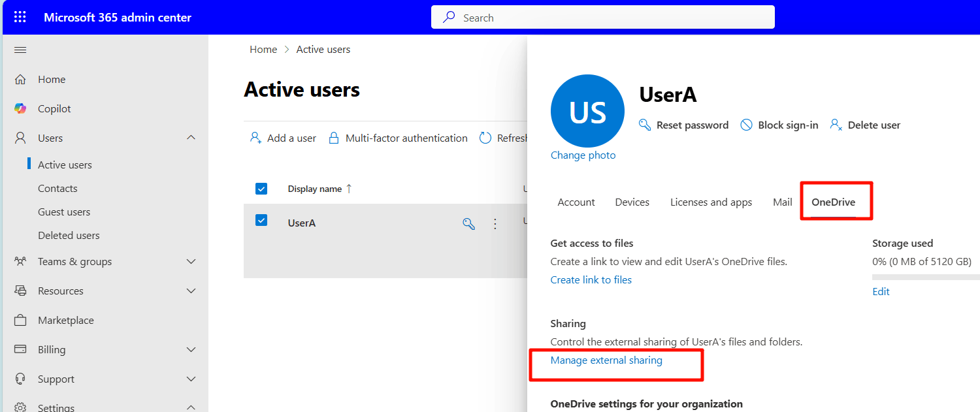Click the Block sign-in button text
The height and width of the screenshot is (412, 980).
click(x=788, y=125)
